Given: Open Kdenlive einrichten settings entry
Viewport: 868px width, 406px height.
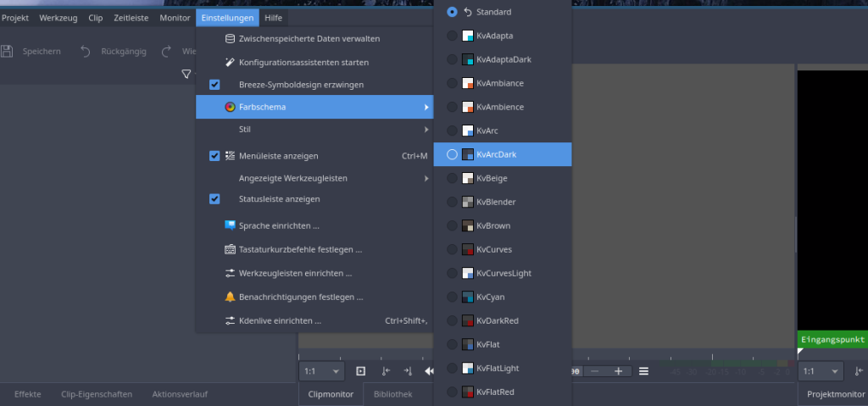Looking at the screenshot, I should pos(280,321).
